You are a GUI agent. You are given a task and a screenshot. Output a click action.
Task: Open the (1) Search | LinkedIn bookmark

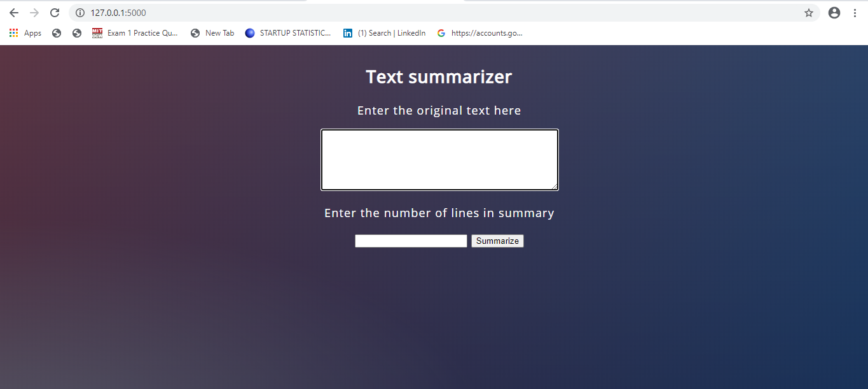[384, 33]
